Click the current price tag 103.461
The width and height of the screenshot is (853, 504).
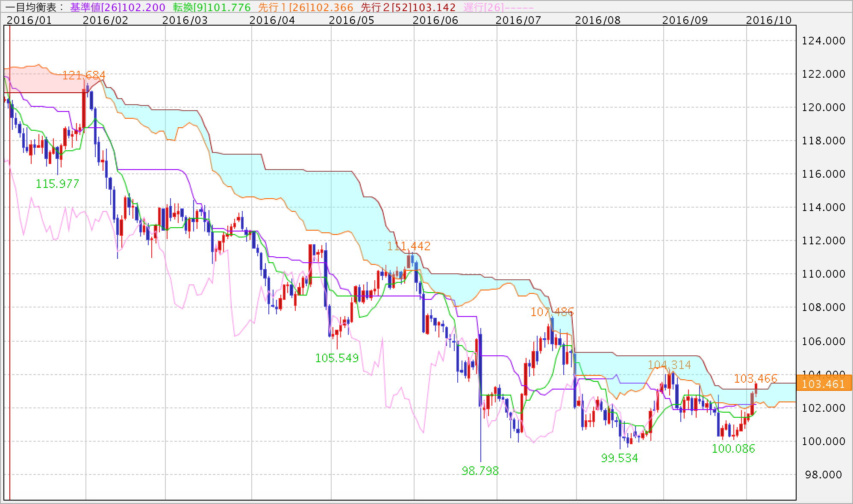pos(823,384)
